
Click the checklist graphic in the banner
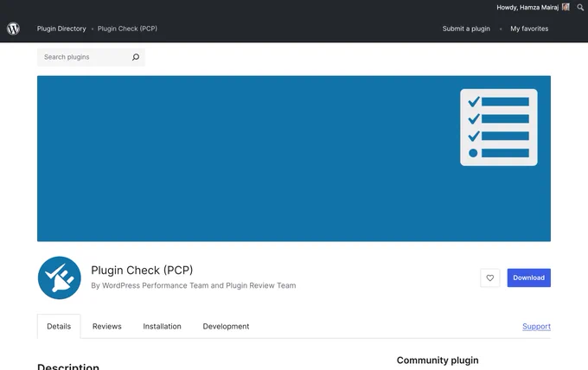pyautogui.click(x=498, y=127)
